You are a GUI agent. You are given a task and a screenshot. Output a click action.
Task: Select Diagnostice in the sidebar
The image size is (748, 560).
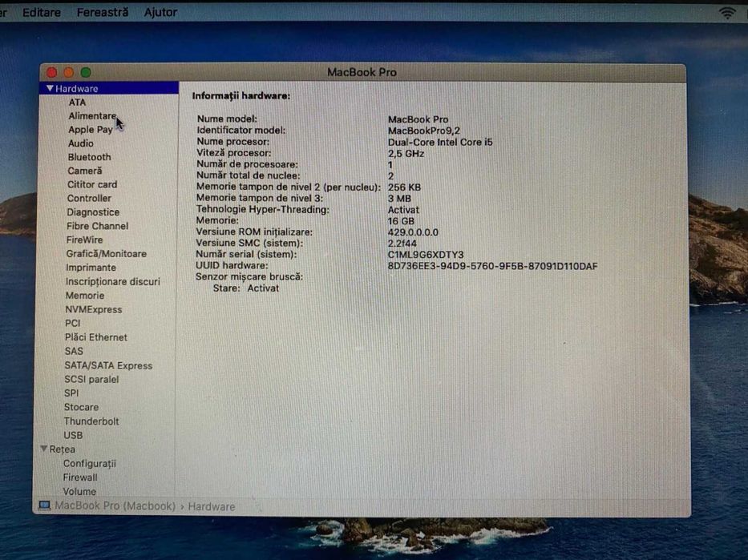pyautogui.click(x=93, y=212)
